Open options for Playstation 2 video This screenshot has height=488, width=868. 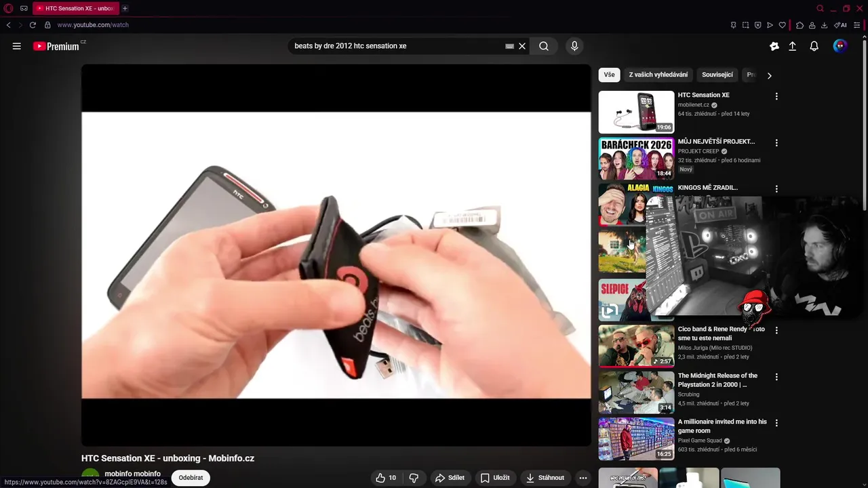coord(776,377)
